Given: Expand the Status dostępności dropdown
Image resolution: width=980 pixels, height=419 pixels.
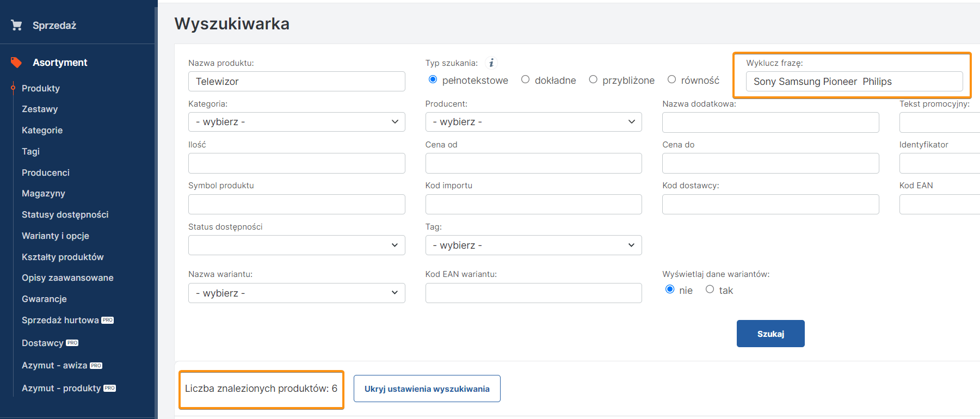Looking at the screenshot, I should click(x=297, y=245).
